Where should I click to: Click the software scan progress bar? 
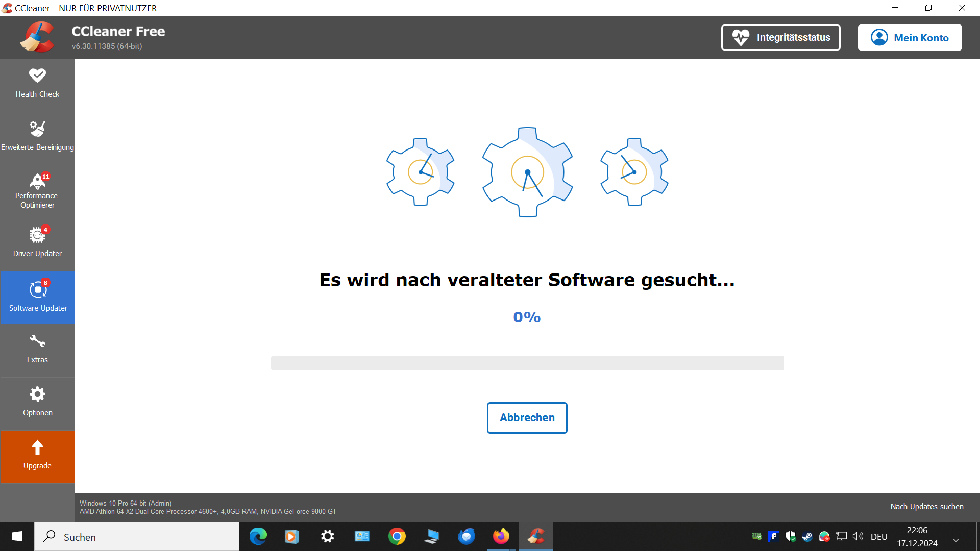527,363
